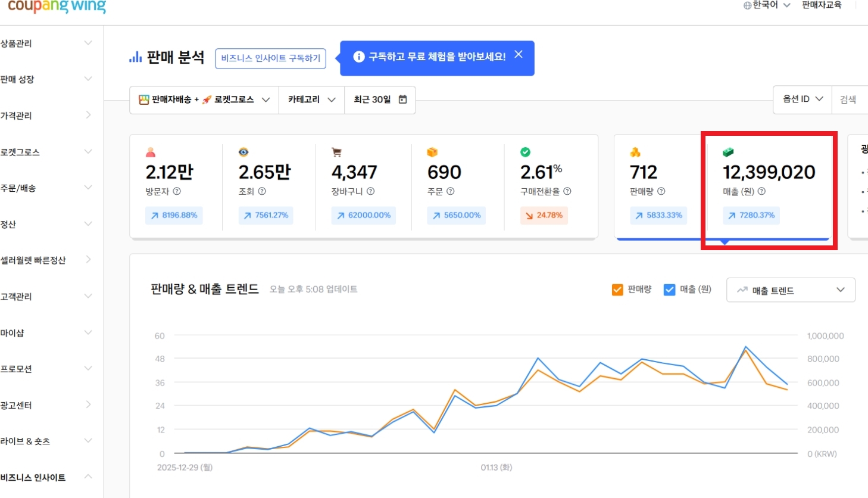
Task: Click the 7280.37% revenue change badge
Action: pyautogui.click(x=751, y=215)
